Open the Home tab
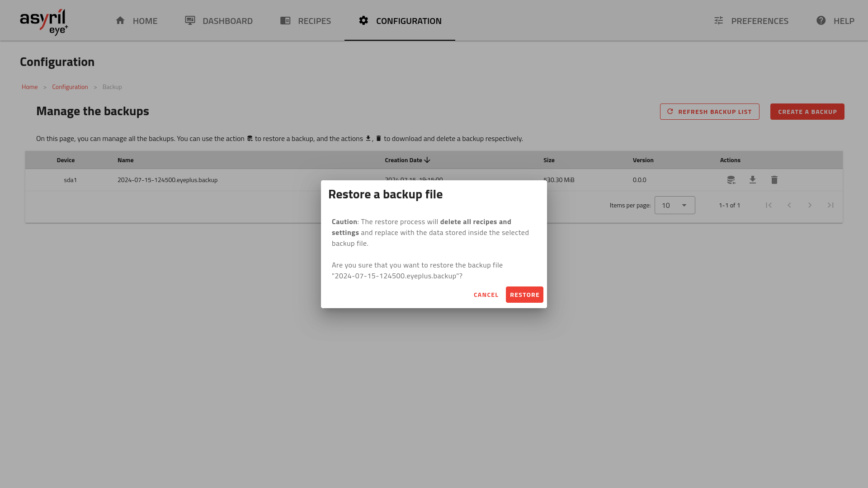Screen dimensions: 868x488 [137, 21]
